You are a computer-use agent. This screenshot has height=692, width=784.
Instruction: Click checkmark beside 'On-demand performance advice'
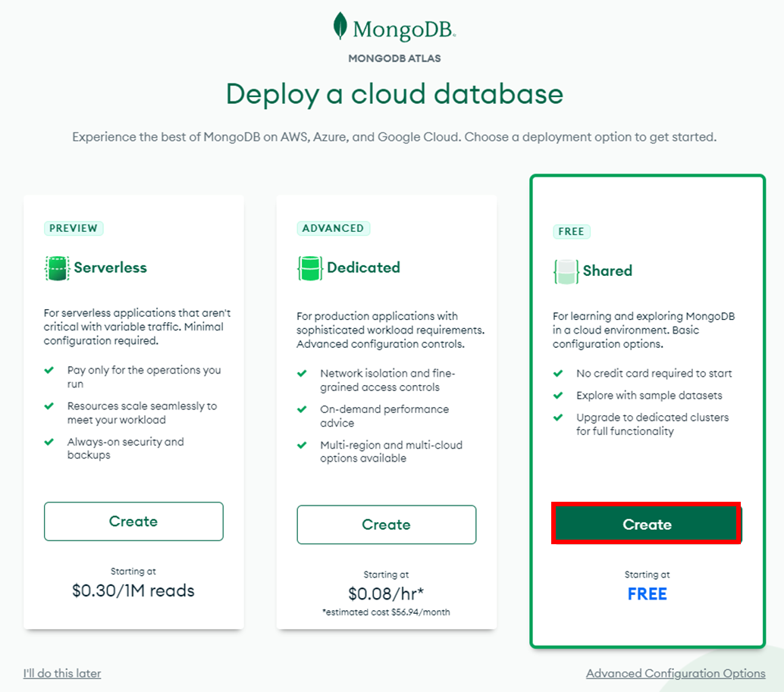[x=302, y=409]
